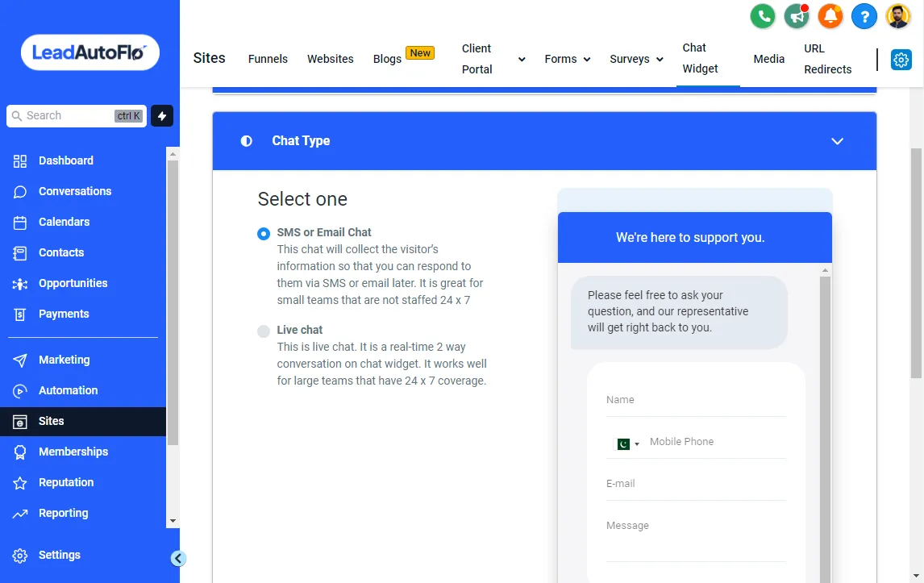Collapse the sidebar with the arrow button
Image resolution: width=924 pixels, height=583 pixels.
pyautogui.click(x=178, y=558)
